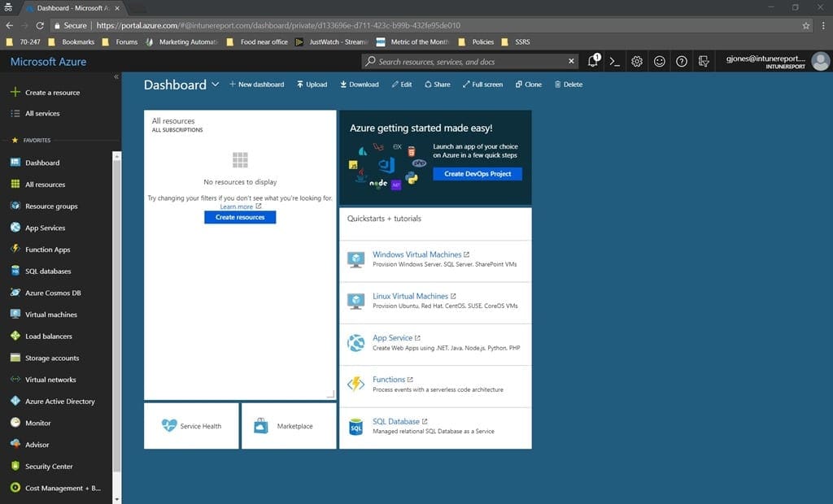Click Share in the dashboard toolbar

pyautogui.click(x=437, y=85)
